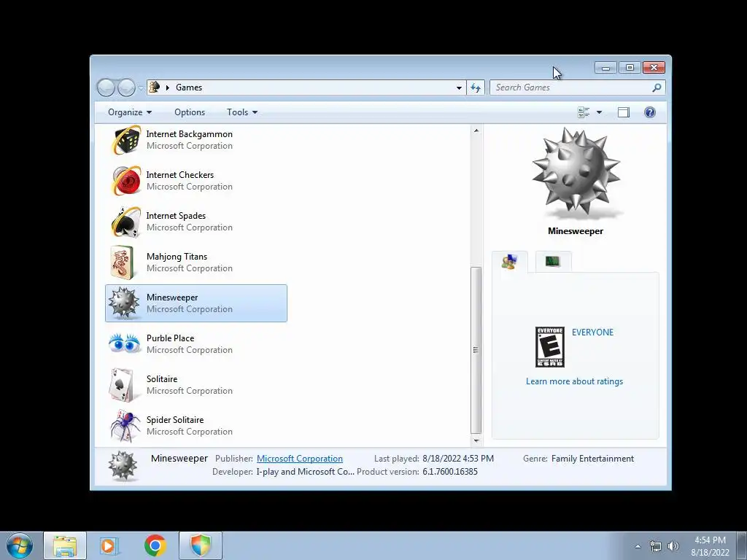
Task: Select the Internet Spades game icon
Action: [x=126, y=222]
